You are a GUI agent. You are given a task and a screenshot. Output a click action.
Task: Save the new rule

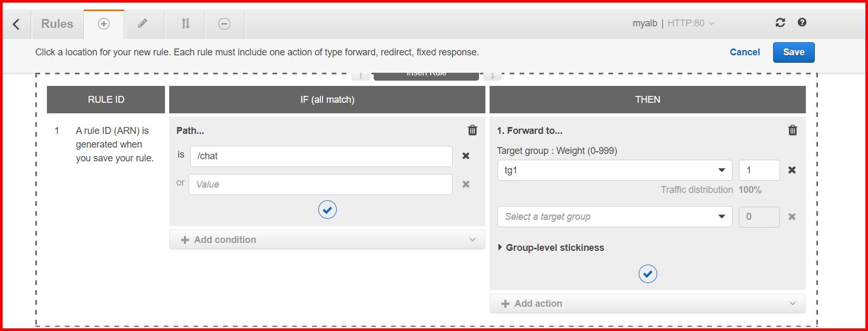point(793,52)
